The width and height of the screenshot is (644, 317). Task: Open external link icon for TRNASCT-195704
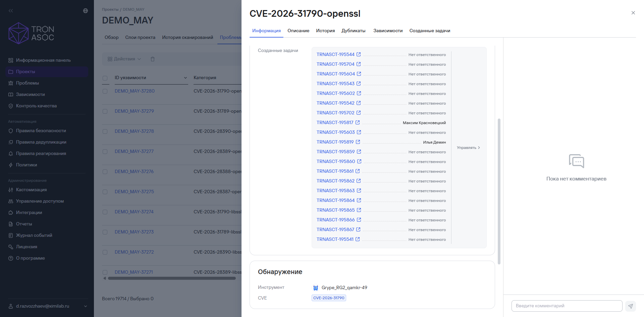359,64
